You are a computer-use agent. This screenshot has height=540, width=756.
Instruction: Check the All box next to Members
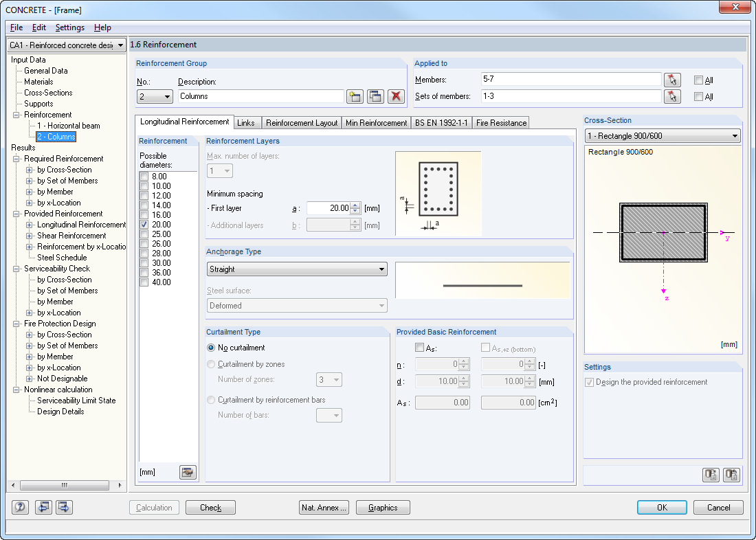tap(698, 80)
